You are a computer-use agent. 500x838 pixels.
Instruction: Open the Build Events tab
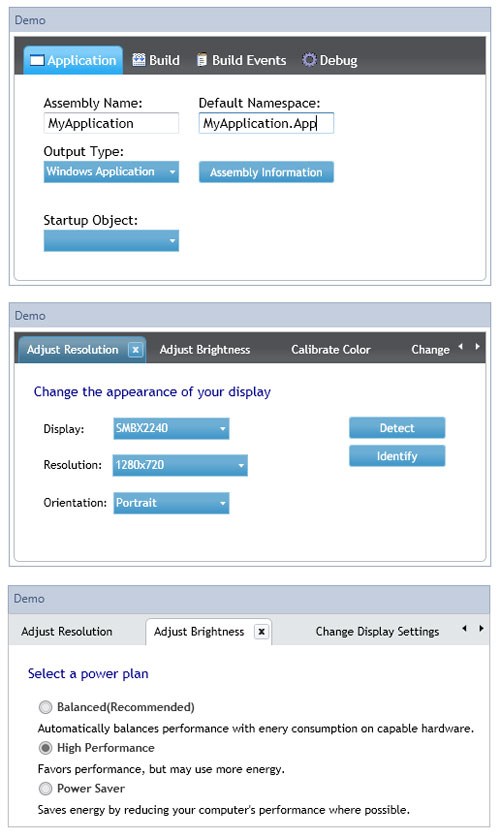tap(241, 60)
